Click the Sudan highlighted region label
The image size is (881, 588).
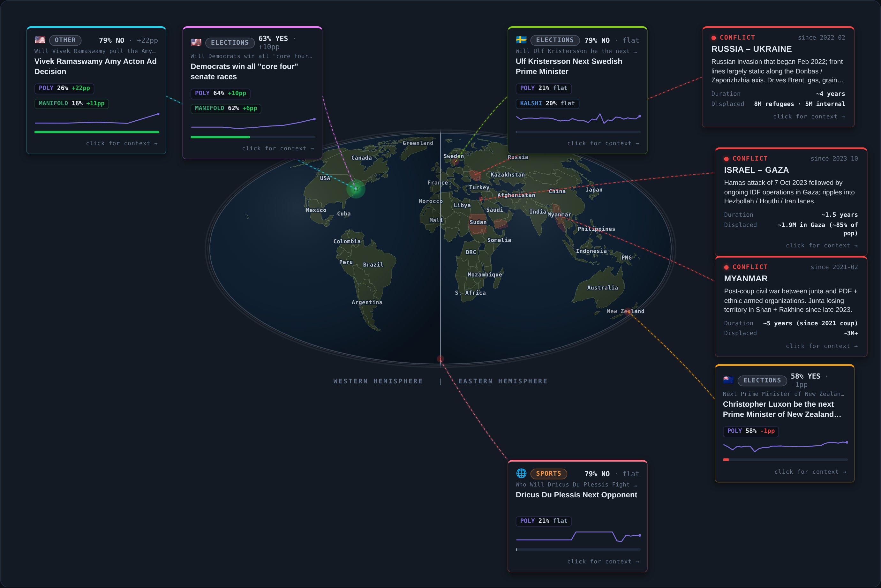tap(478, 222)
